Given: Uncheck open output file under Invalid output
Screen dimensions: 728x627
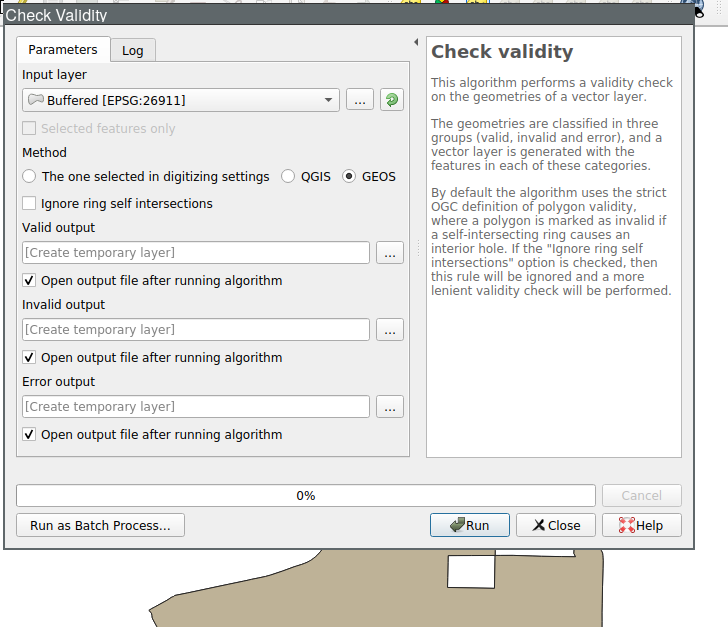Looking at the screenshot, I should [x=30, y=358].
